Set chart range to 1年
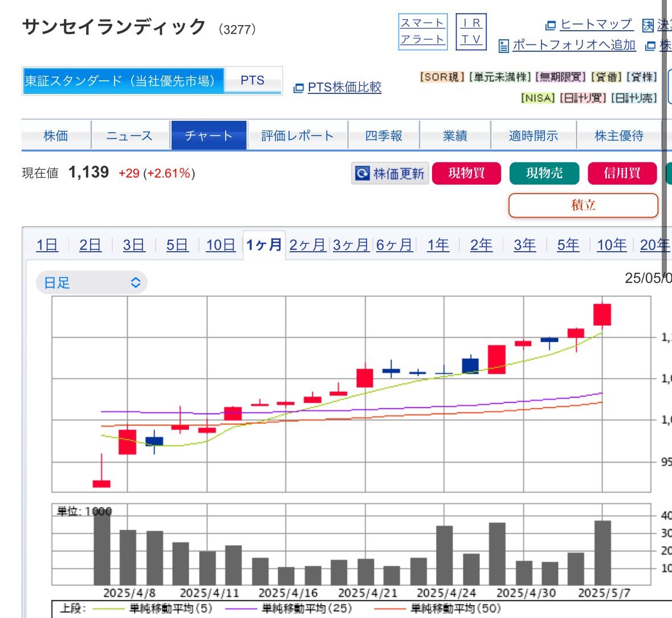Viewport: 672px width, 618px height. pos(438,245)
